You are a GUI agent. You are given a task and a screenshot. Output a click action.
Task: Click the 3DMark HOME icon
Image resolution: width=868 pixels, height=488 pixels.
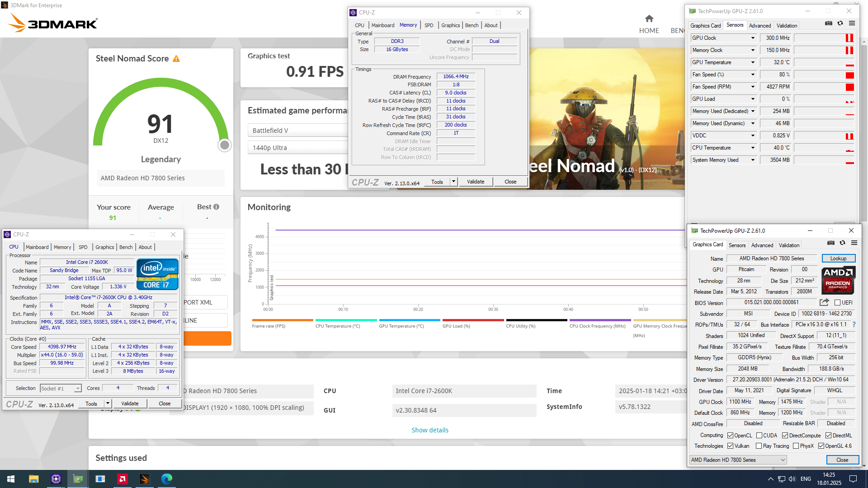649,19
